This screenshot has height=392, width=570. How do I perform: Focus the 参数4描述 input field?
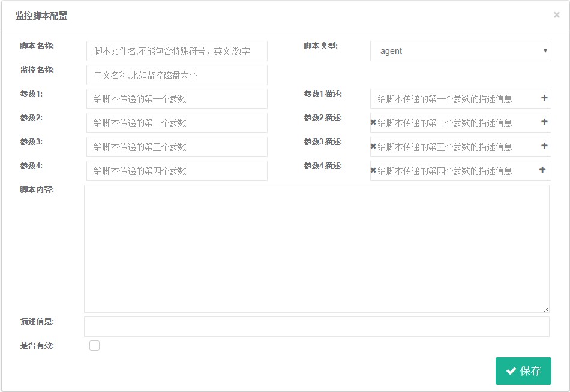pyautogui.click(x=461, y=171)
